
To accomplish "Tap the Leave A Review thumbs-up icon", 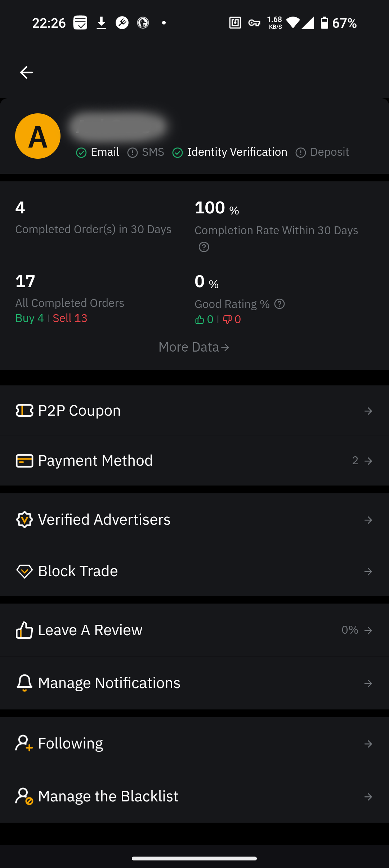I will (24, 630).
